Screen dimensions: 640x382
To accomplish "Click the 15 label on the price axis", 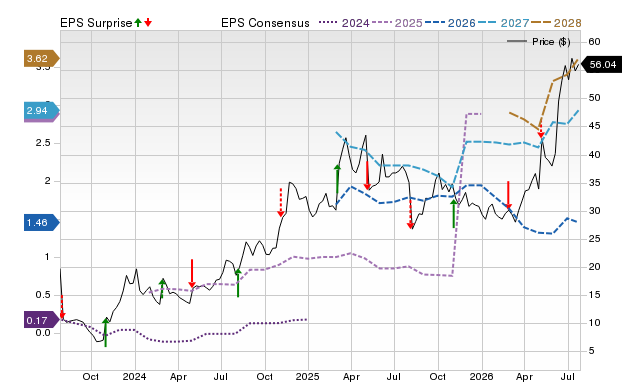I will click(594, 295).
